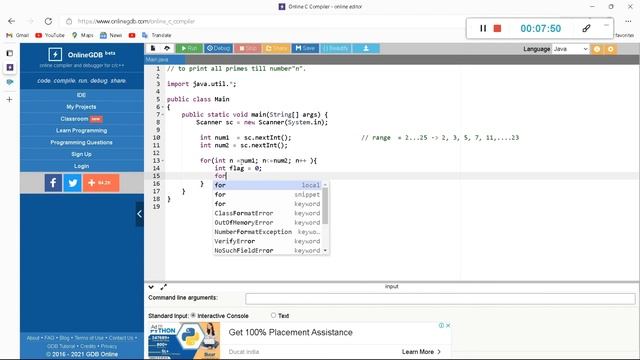Open the Language dropdown showing Java
The width and height of the screenshot is (640, 360).
570,49
